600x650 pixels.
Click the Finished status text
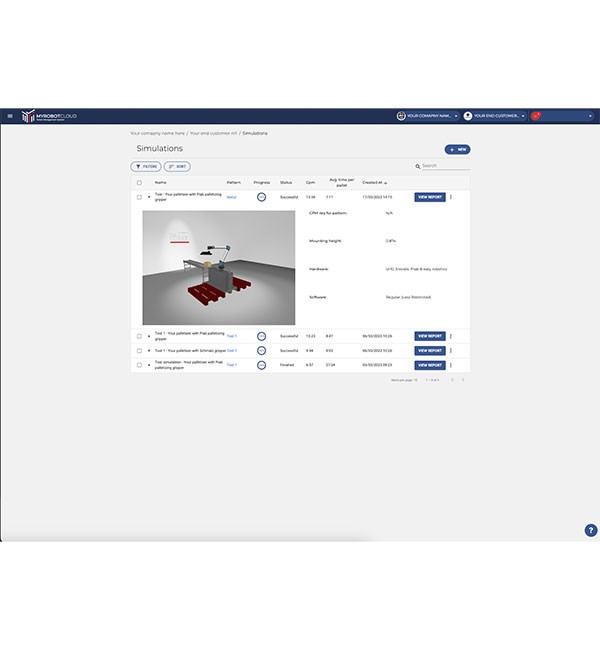coord(287,365)
